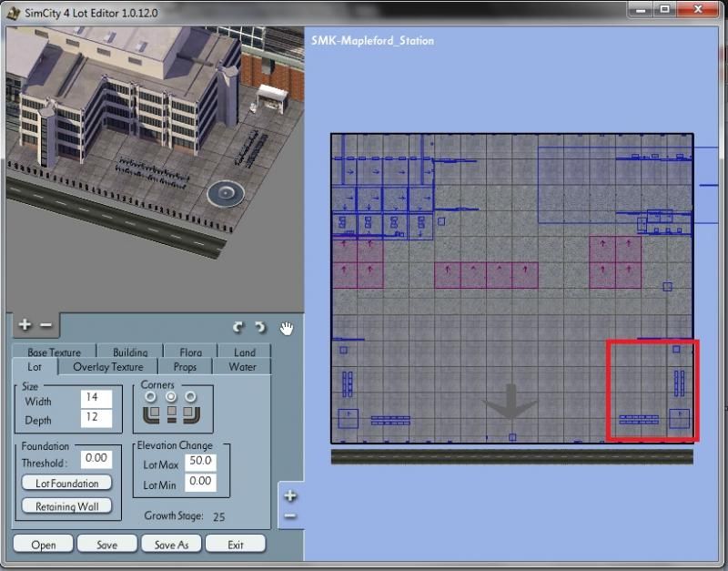Go to the Flora tab
The image size is (728, 571).
tap(191, 352)
